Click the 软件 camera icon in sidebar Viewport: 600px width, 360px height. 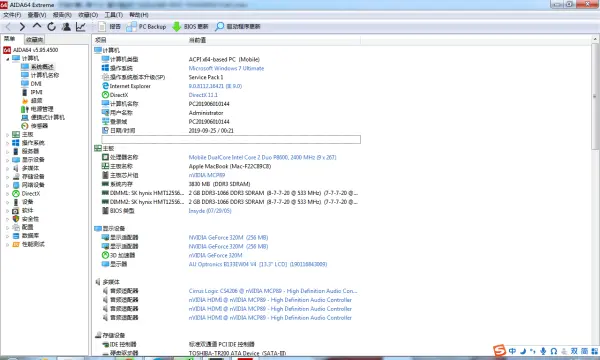(x=16, y=210)
